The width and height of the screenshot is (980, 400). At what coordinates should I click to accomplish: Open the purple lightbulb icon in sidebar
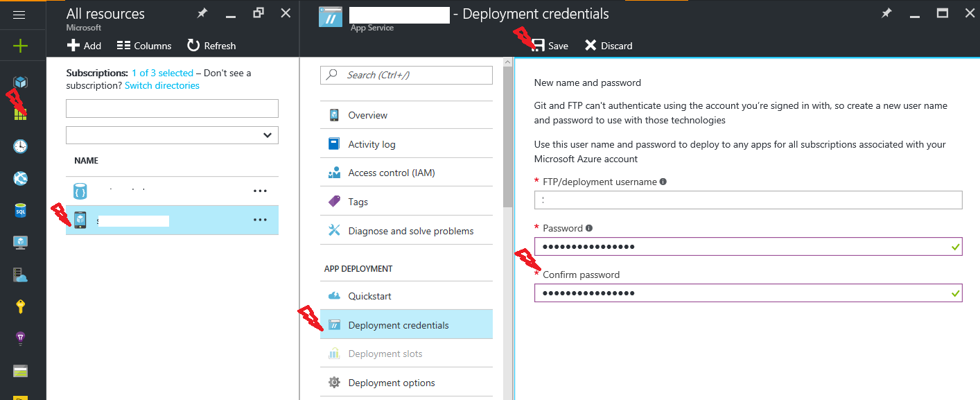20,339
